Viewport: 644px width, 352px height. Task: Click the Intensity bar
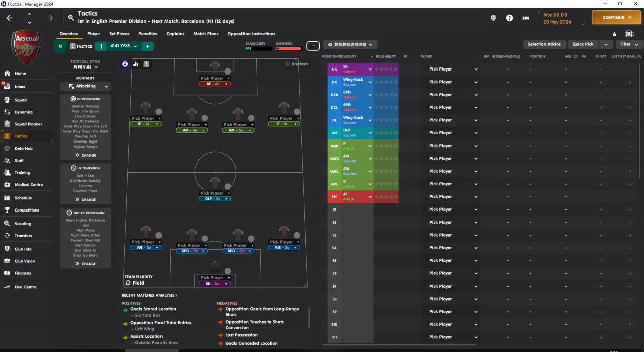pos(289,49)
